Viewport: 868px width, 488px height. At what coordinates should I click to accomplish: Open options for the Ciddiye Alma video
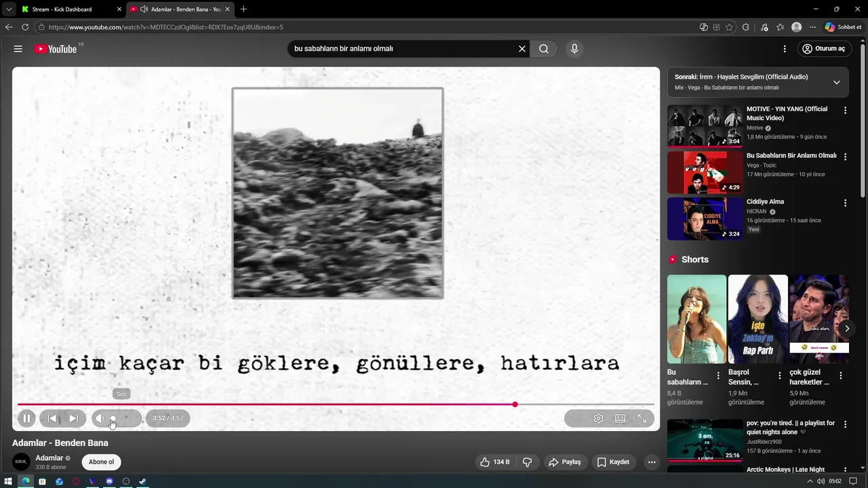pyautogui.click(x=845, y=203)
